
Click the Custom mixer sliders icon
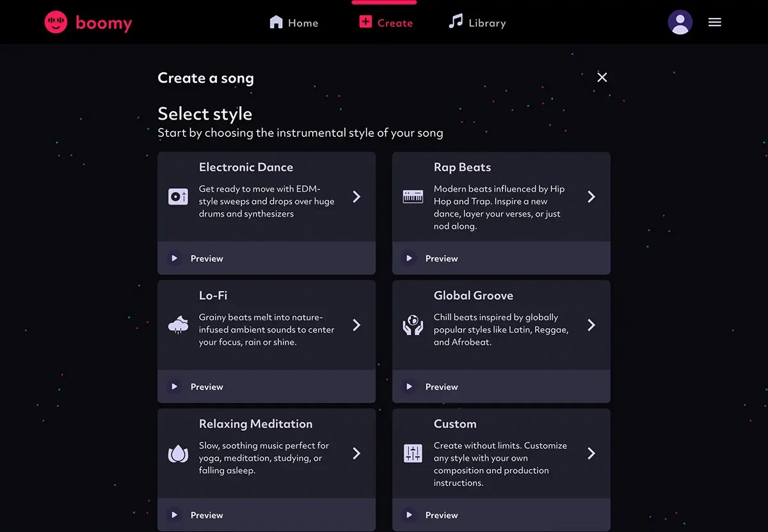[413, 453]
